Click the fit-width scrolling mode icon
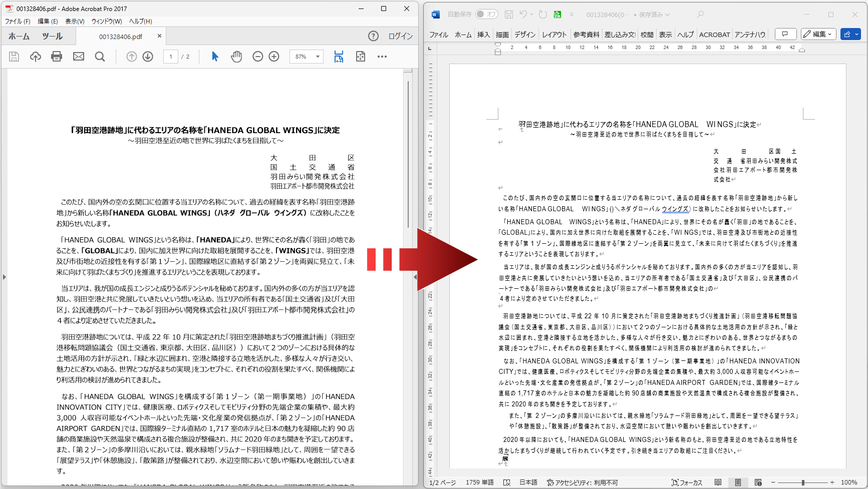868x489 pixels. pos(339,57)
